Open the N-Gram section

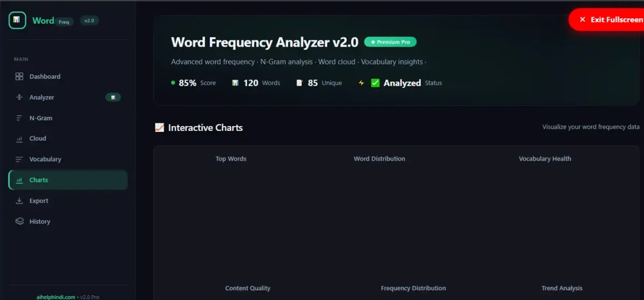(x=68, y=118)
